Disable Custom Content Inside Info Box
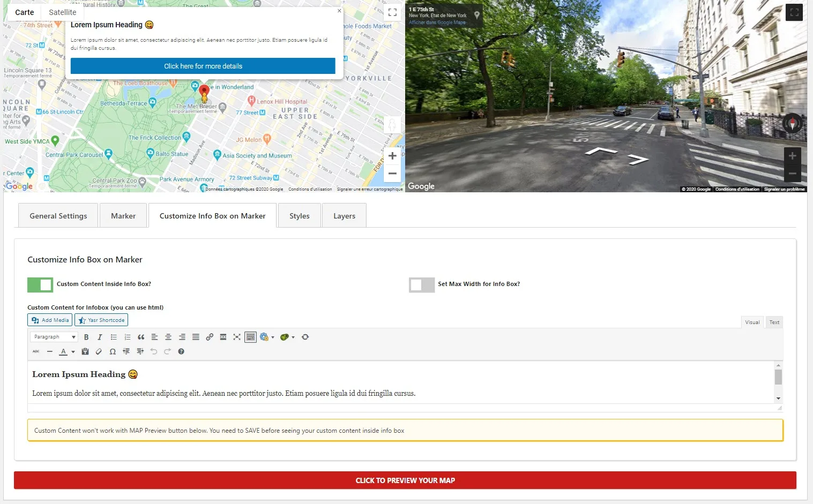The width and height of the screenshot is (813, 504). point(40,284)
